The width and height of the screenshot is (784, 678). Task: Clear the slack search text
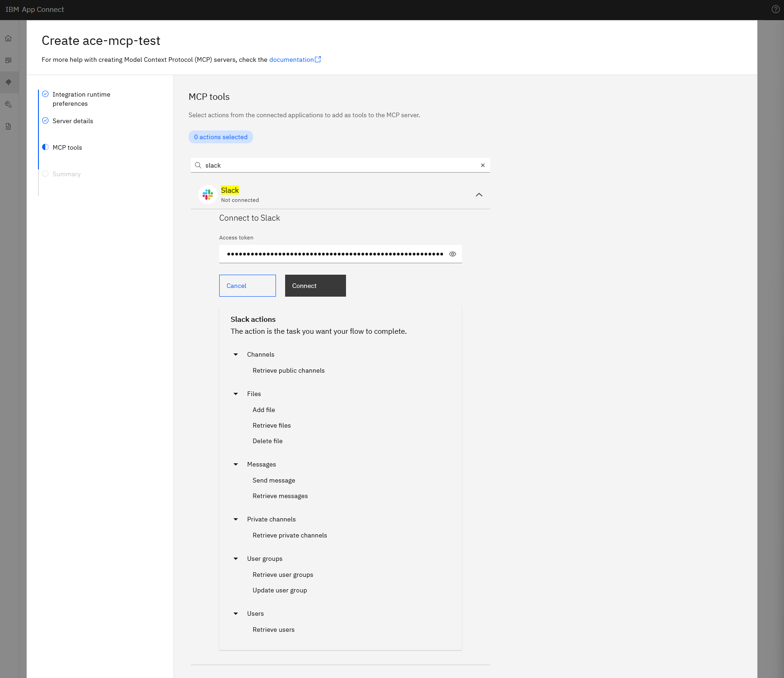[482, 165]
